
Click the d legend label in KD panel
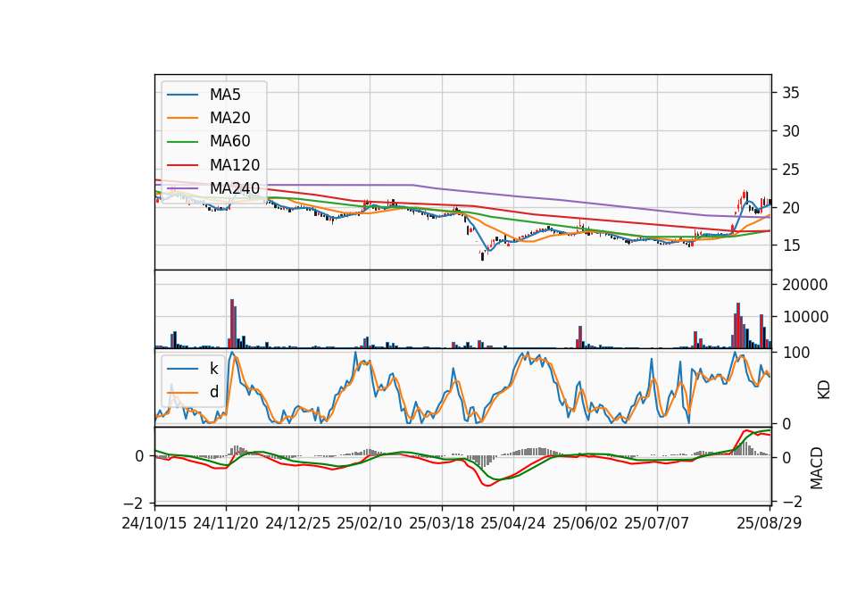[213, 392]
